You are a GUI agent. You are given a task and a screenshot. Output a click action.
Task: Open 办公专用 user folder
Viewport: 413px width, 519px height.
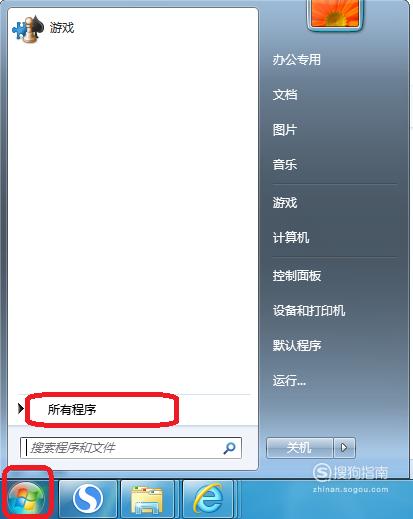coord(297,60)
